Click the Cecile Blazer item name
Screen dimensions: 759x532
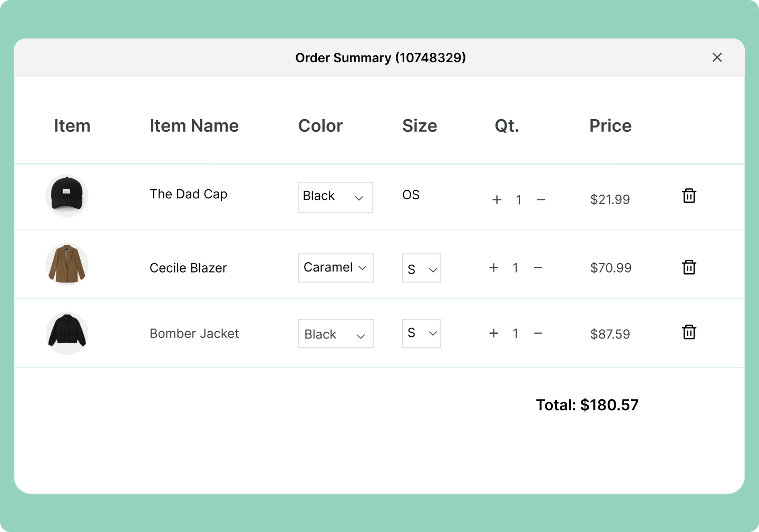pos(188,268)
